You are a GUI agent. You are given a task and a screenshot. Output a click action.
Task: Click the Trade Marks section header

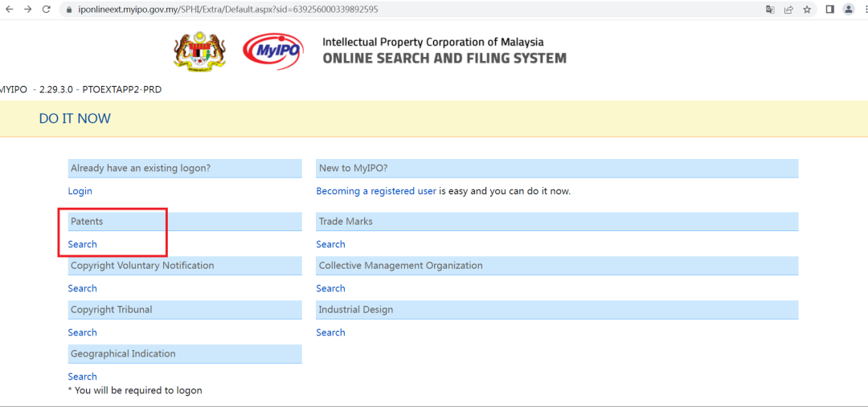tap(557, 222)
